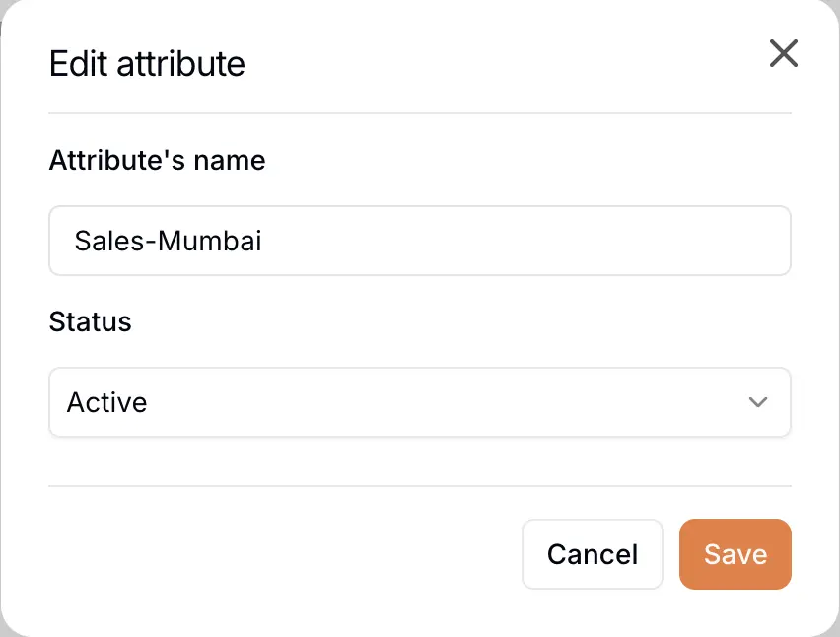
Task: Cancel editing the attribute
Action: pyautogui.click(x=592, y=554)
